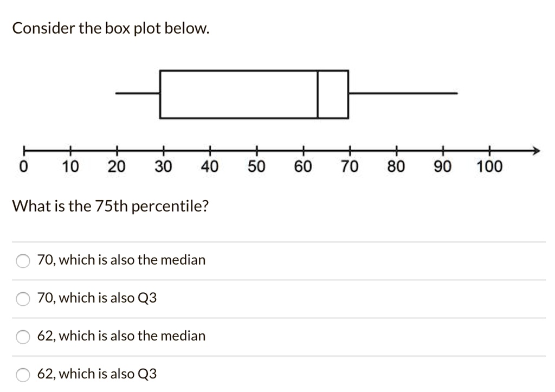The image size is (555, 392).
Task: Select the radio button for "62, which is also the median"
Action: click(23, 337)
